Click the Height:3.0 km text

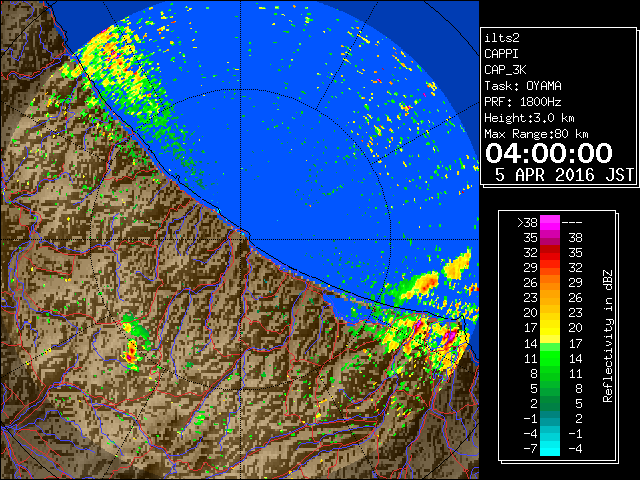[529, 118]
